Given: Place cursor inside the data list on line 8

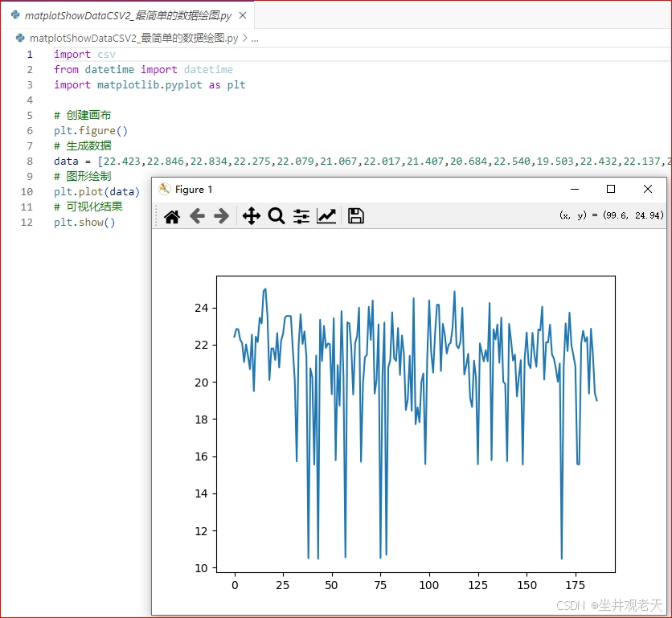Looking at the screenshot, I should click(241, 161).
